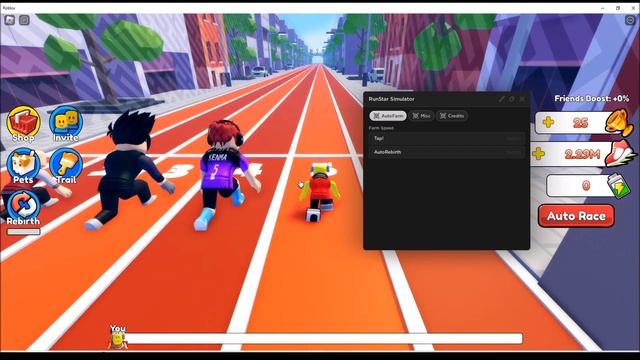Screen dimensions: 640x360
Task: Switch to the Misc tab
Action: click(421, 116)
